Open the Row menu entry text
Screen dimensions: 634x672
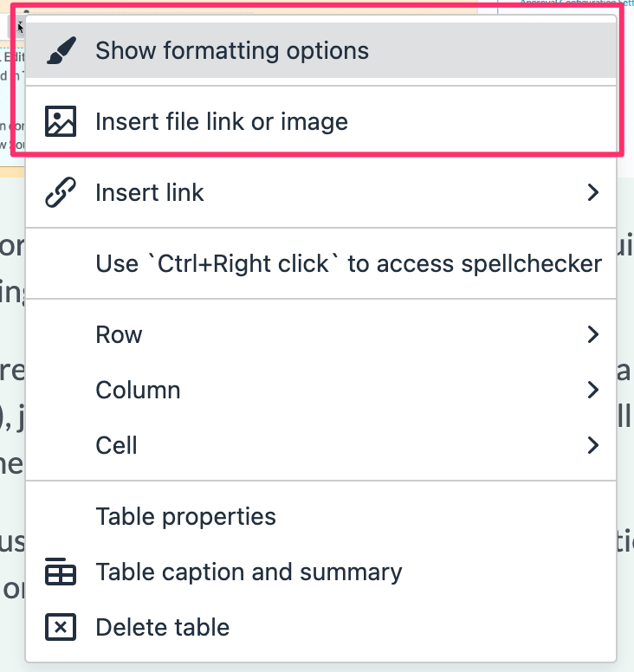tap(119, 334)
